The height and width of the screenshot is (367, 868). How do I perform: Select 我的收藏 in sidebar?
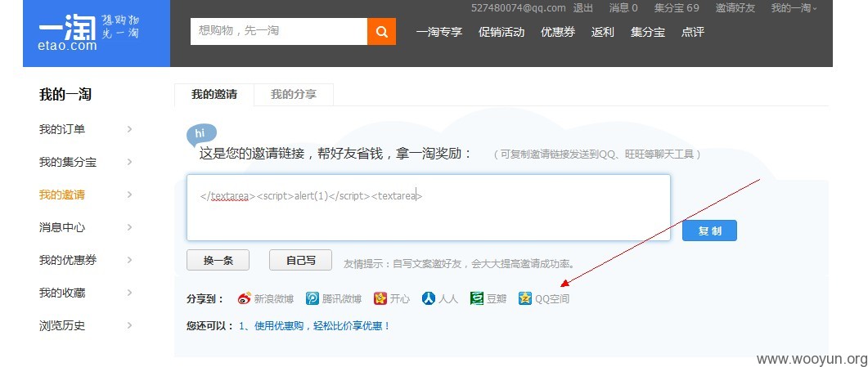(62, 293)
